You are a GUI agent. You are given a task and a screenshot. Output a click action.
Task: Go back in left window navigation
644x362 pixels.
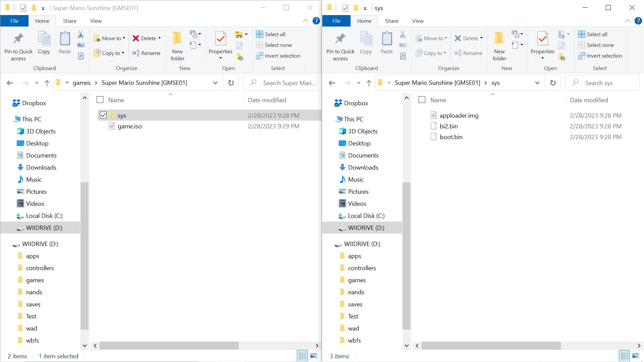click(10, 83)
